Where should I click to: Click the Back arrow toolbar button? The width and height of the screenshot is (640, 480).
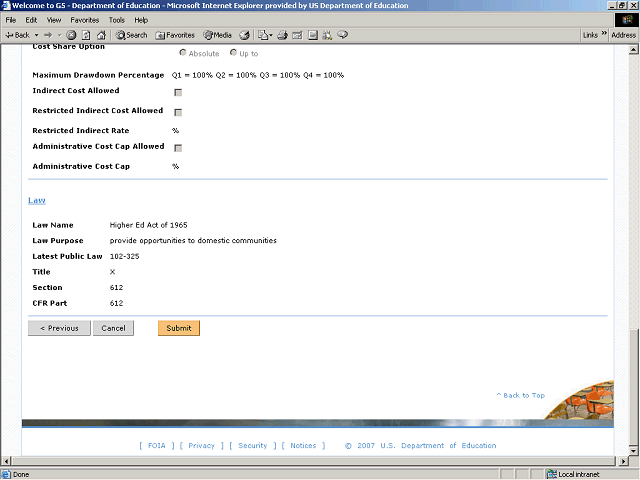(17, 35)
